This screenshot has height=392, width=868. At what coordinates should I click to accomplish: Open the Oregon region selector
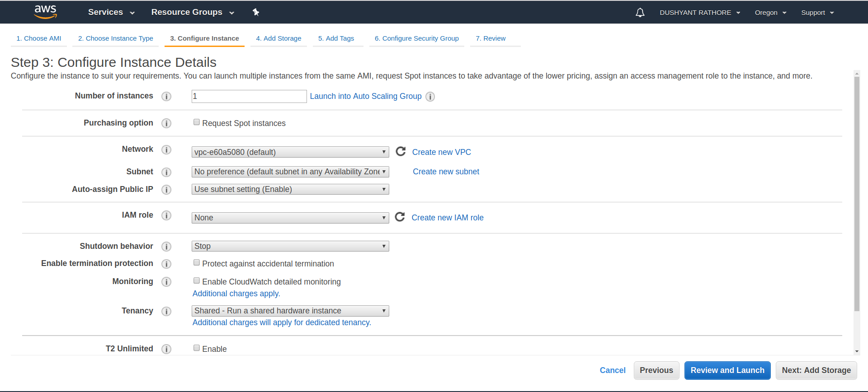click(x=770, y=13)
